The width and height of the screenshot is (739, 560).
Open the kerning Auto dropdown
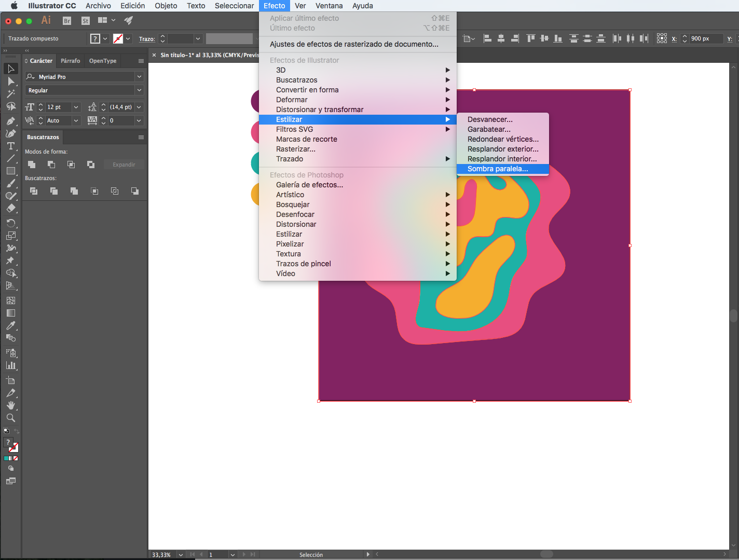pyautogui.click(x=76, y=120)
